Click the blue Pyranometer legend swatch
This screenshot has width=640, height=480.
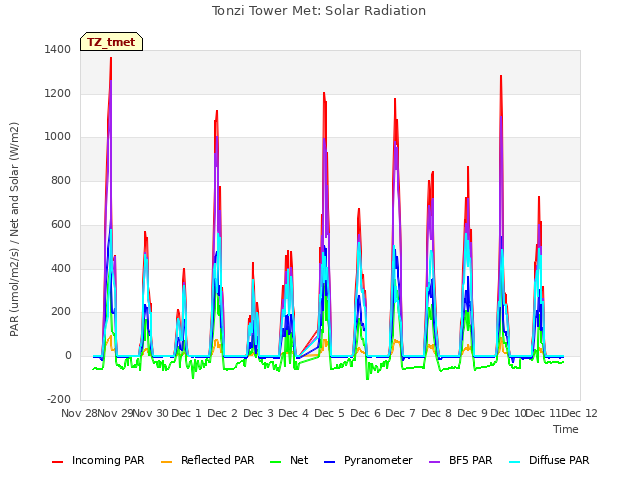point(329,462)
